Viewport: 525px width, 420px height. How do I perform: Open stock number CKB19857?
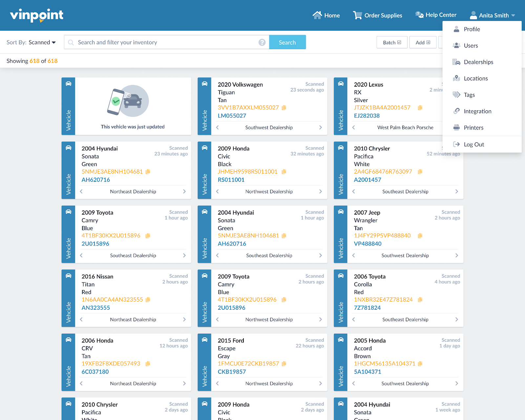[x=232, y=372]
